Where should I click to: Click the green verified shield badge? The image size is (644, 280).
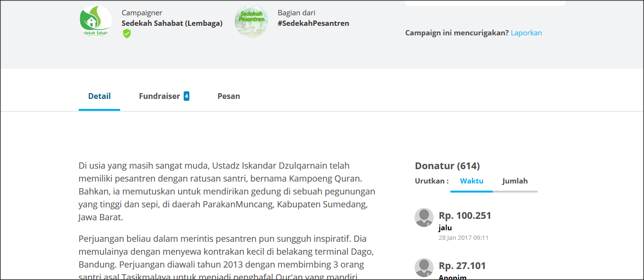[x=126, y=33]
